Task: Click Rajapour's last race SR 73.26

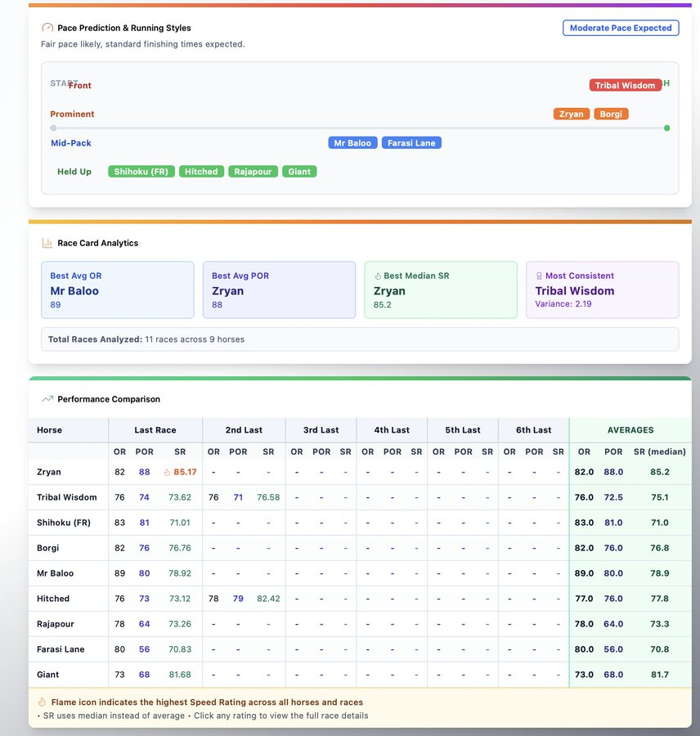Action: 180,624
